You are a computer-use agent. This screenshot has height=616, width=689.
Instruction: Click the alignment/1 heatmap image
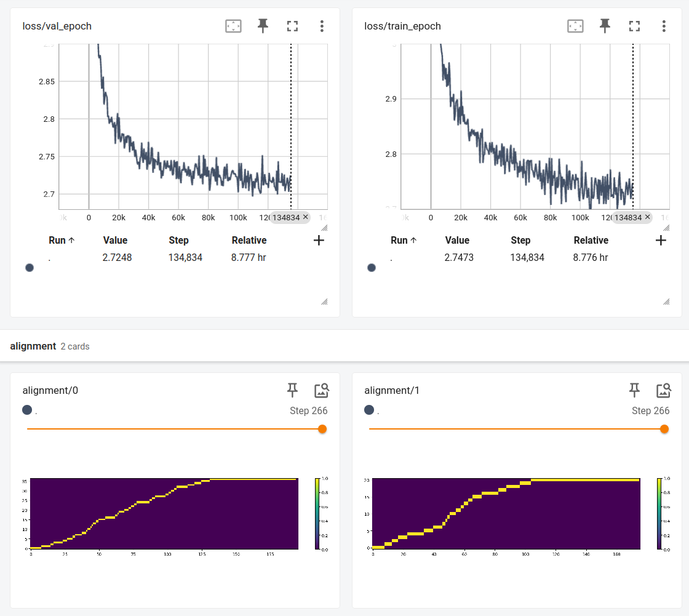[x=506, y=514]
